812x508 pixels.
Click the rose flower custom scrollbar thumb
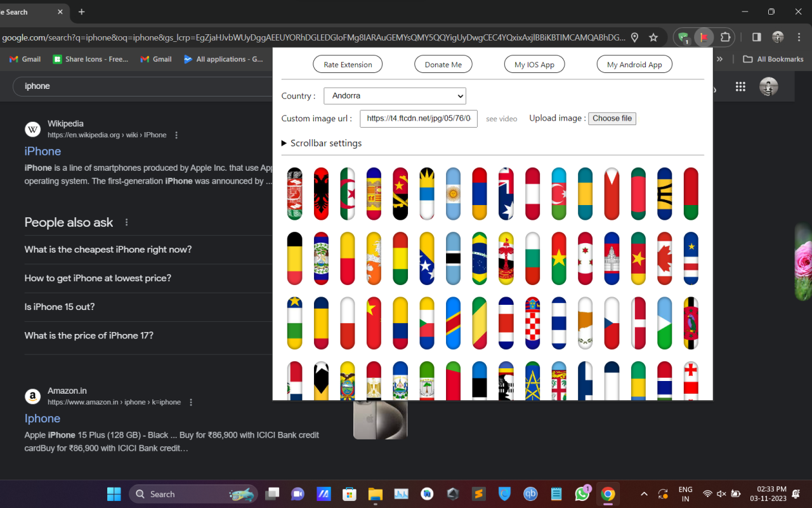pyautogui.click(x=803, y=262)
